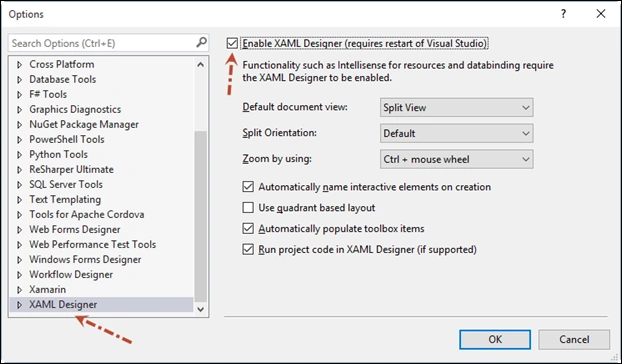Viewport: 622px width, 364px height.
Task: Click the Cancel button
Action: pyautogui.click(x=574, y=339)
